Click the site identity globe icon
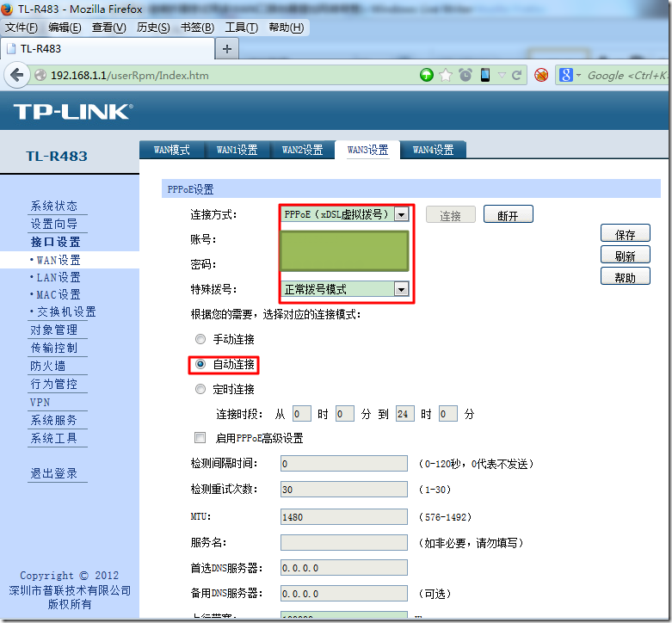Screen dimensions: 672x623 tap(40, 76)
